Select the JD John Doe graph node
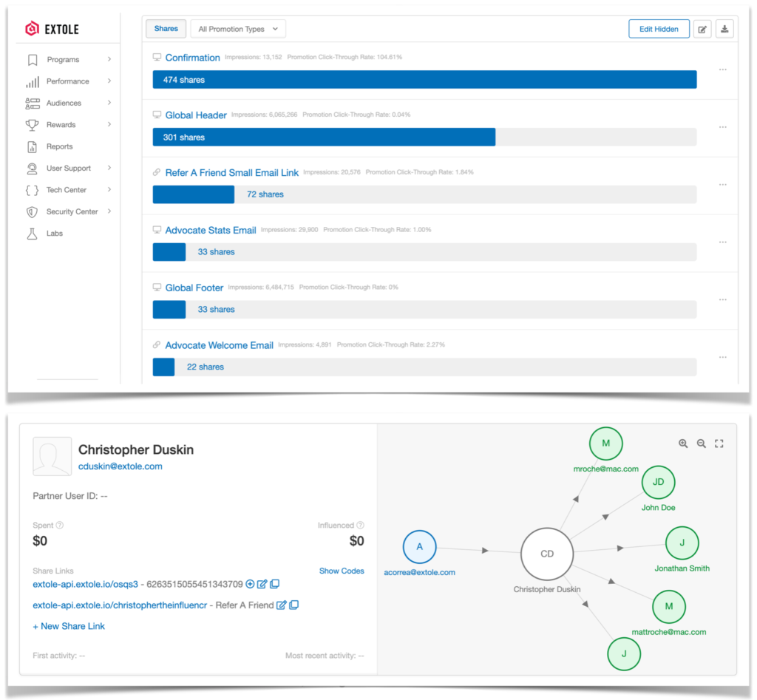757x700 pixels. point(659,482)
